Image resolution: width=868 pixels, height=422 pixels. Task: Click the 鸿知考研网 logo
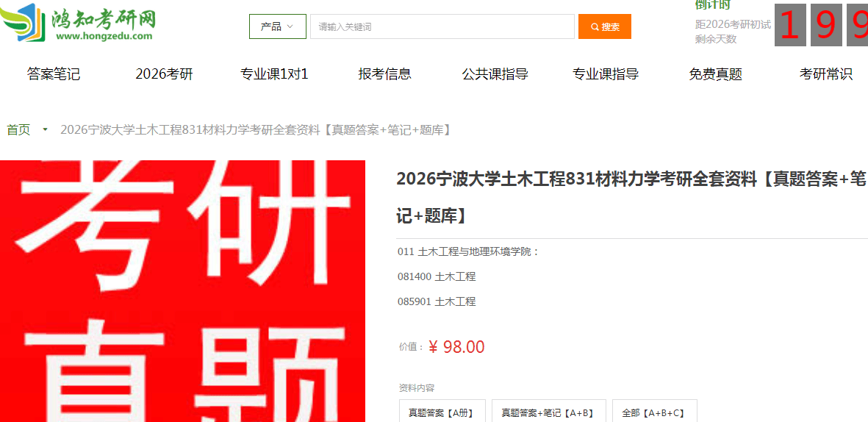[78, 23]
